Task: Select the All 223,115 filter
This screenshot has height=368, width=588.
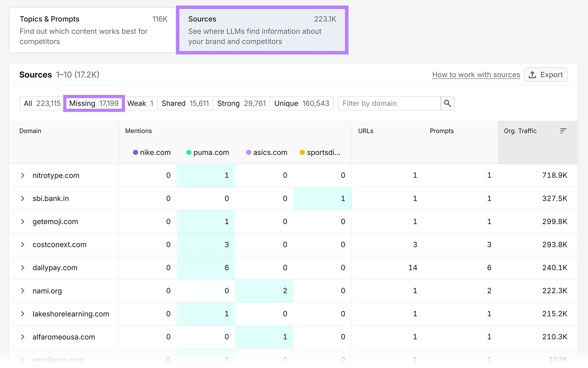Action: pyautogui.click(x=42, y=103)
